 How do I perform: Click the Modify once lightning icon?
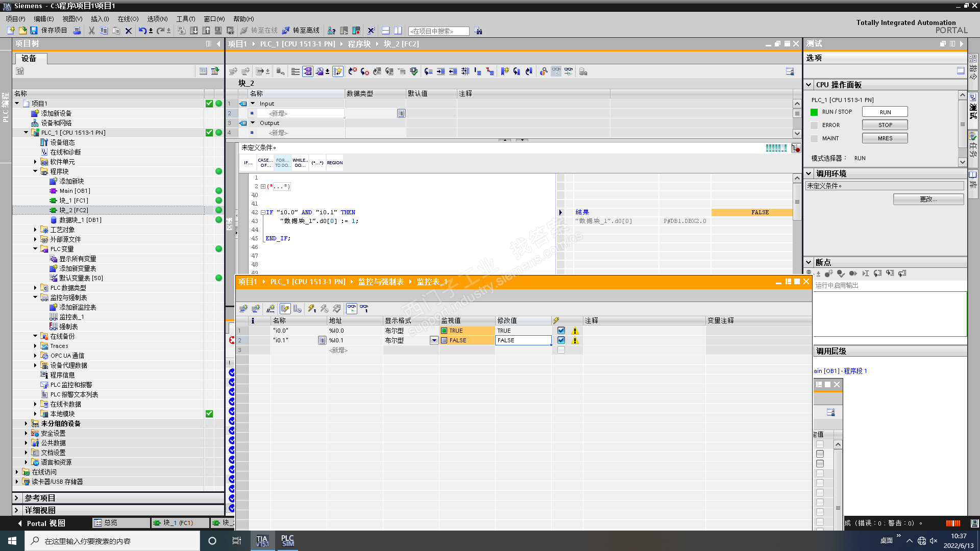click(311, 309)
